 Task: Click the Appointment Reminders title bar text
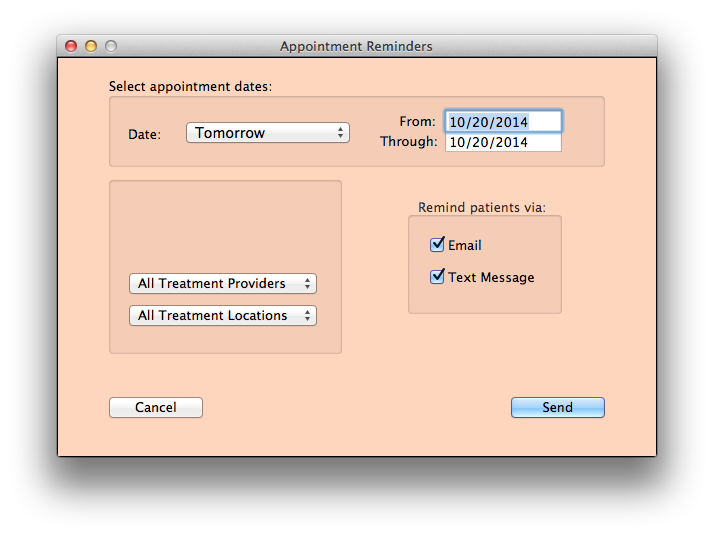[x=356, y=46]
